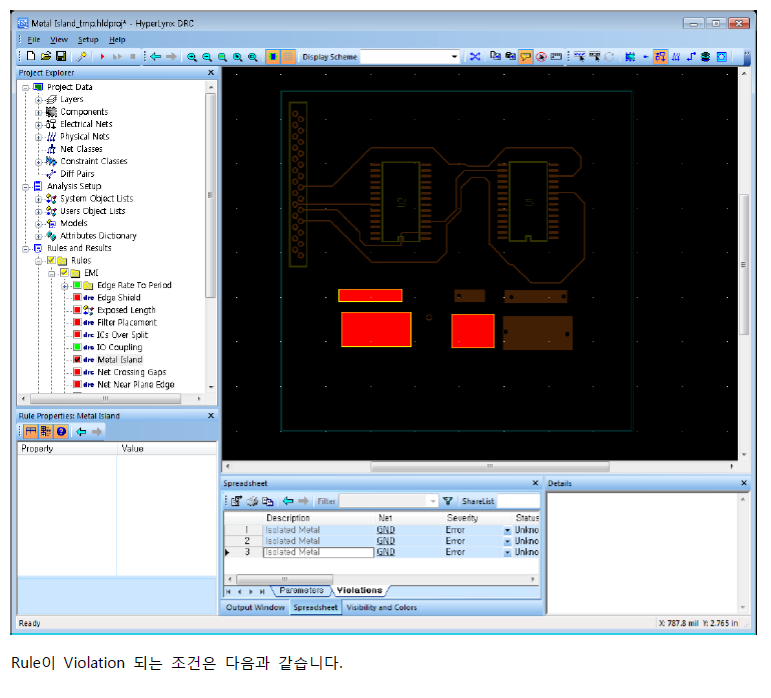This screenshot has height=698, width=771.
Task: Click the GND net link in row 1
Action: pos(386,530)
